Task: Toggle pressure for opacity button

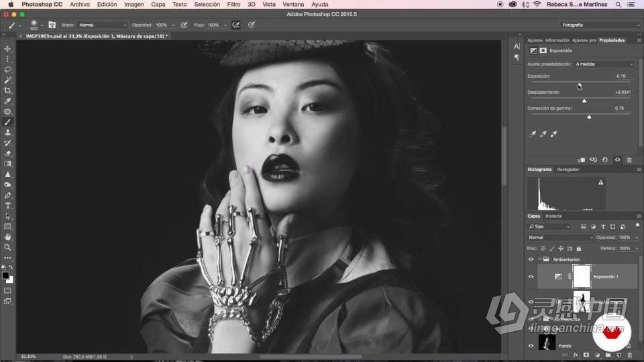Action: click(x=184, y=25)
